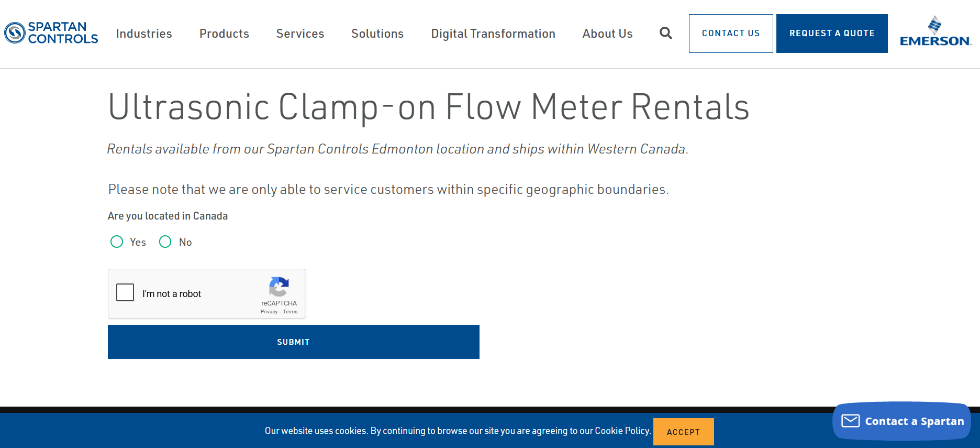Open the site search

click(665, 33)
